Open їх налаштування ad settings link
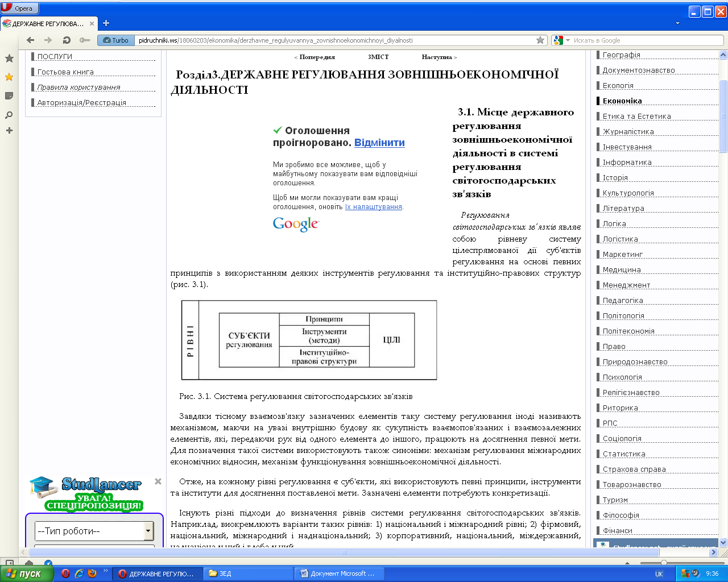Image resolution: width=728 pixels, height=582 pixels. click(x=373, y=207)
